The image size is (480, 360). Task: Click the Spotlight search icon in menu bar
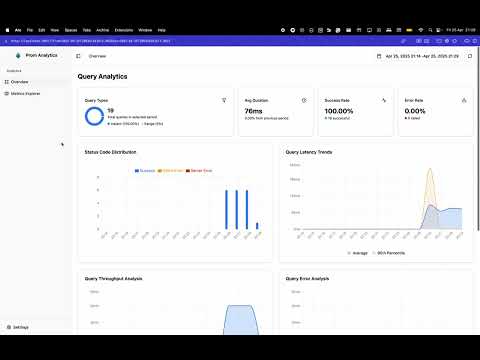(x=430, y=30)
